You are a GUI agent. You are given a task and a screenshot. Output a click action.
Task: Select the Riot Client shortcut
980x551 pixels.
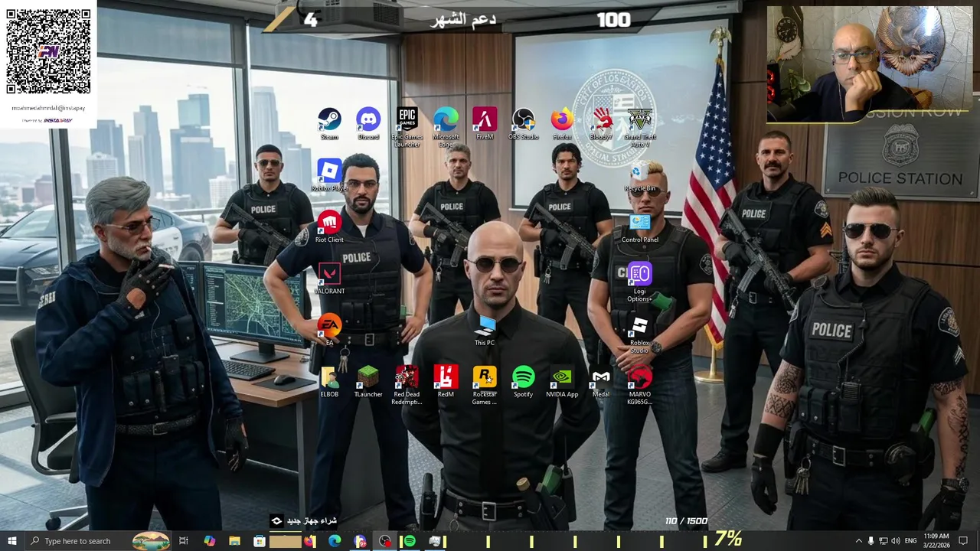(329, 227)
